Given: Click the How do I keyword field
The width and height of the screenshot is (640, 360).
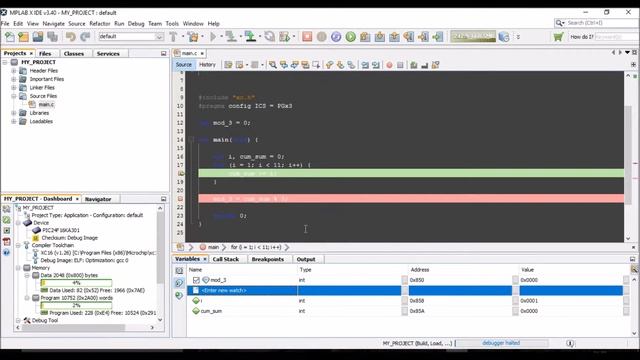Looking at the screenshot, I should (617, 37).
